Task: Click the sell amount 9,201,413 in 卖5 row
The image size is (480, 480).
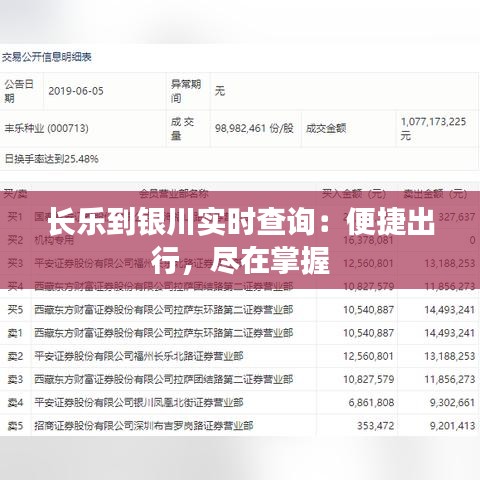Action: click(x=452, y=426)
